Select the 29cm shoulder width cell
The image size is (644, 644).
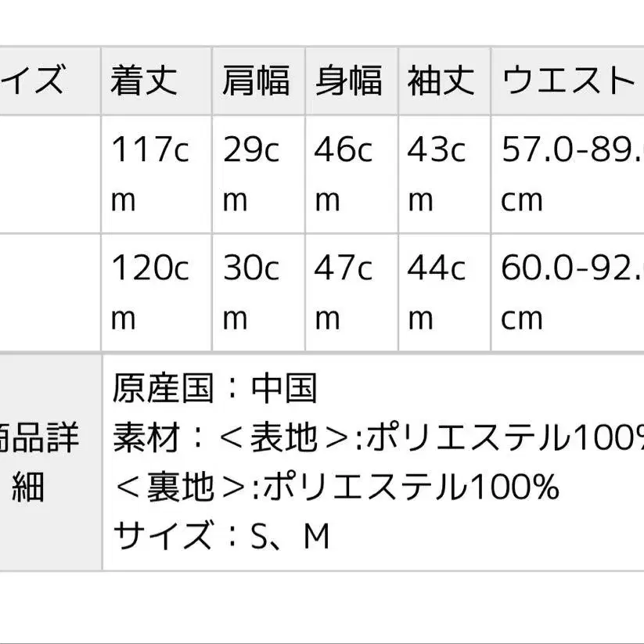click(251, 174)
